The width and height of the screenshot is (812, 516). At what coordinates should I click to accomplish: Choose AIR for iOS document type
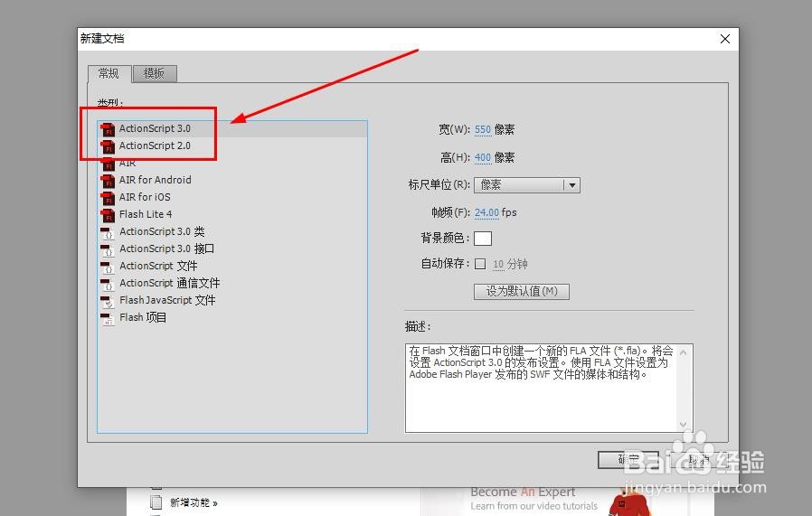(x=232, y=197)
